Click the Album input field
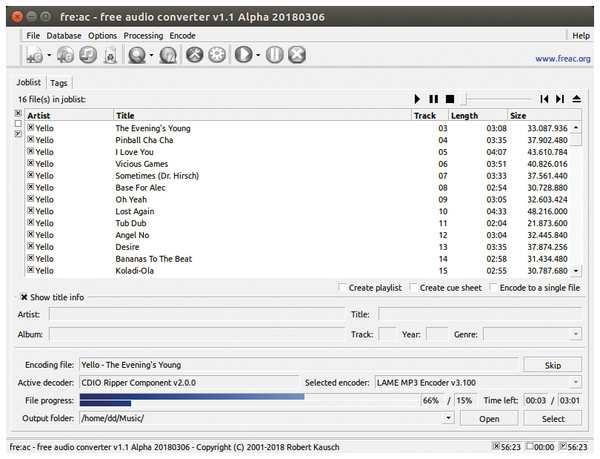The width and height of the screenshot is (600, 459). (x=197, y=334)
